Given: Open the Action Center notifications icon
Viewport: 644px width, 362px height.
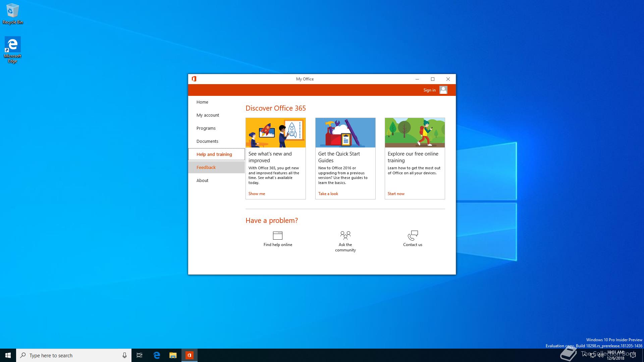Looking at the screenshot, I should 633,355.
